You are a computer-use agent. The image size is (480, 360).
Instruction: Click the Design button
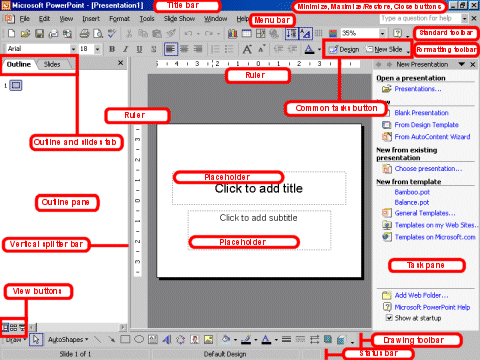pyautogui.click(x=344, y=49)
